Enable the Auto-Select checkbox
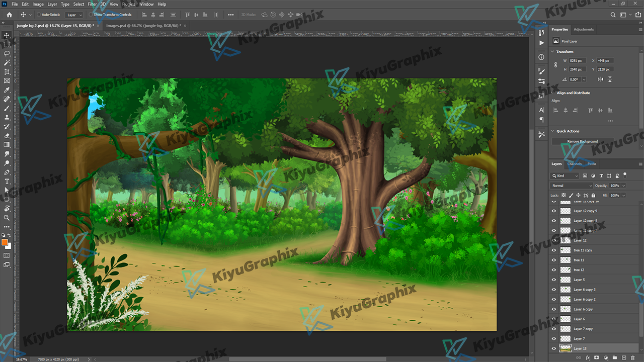Screen dimensions: 644x362 (39, 15)
